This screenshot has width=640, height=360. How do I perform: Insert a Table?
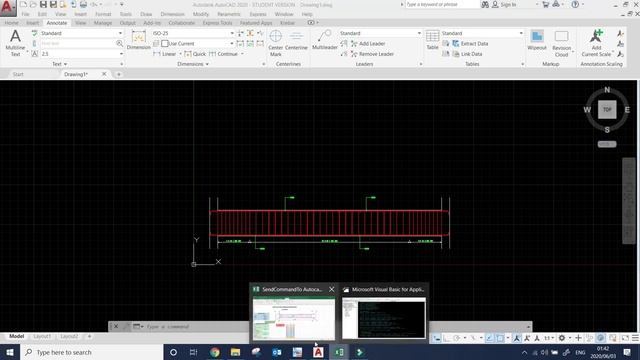point(432,40)
